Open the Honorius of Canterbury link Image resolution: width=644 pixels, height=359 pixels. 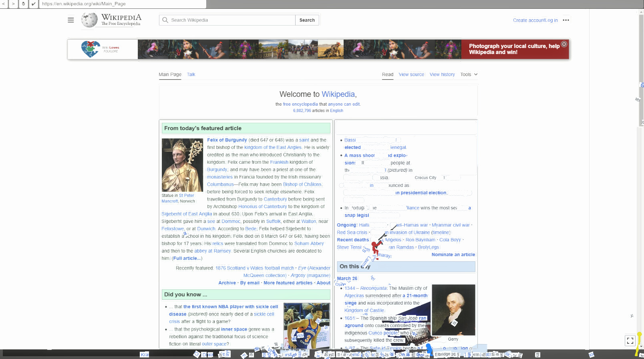[x=263, y=207]
